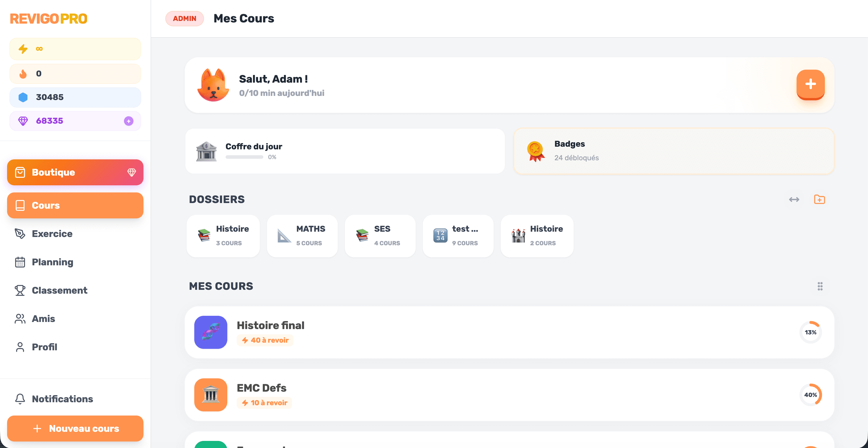
Task: Open the Boutique menu item
Action: (75, 172)
